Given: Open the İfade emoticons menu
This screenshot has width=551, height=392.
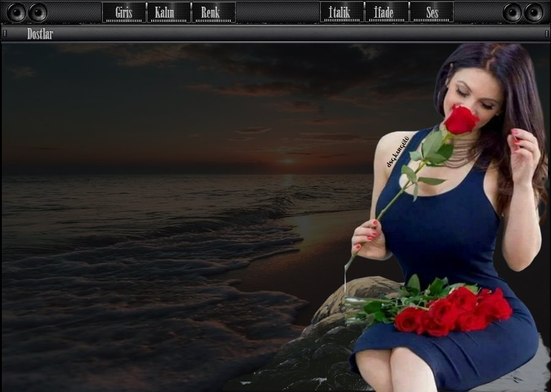Looking at the screenshot, I should tap(387, 12).
